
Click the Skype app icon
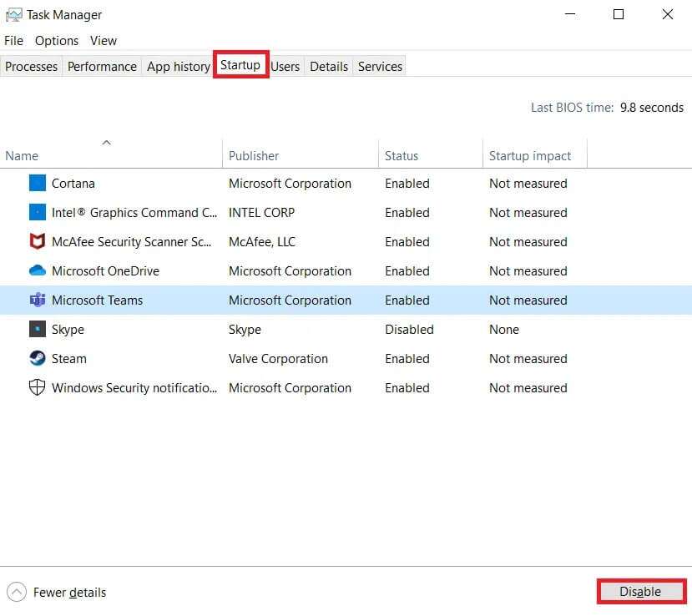click(38, 329)
